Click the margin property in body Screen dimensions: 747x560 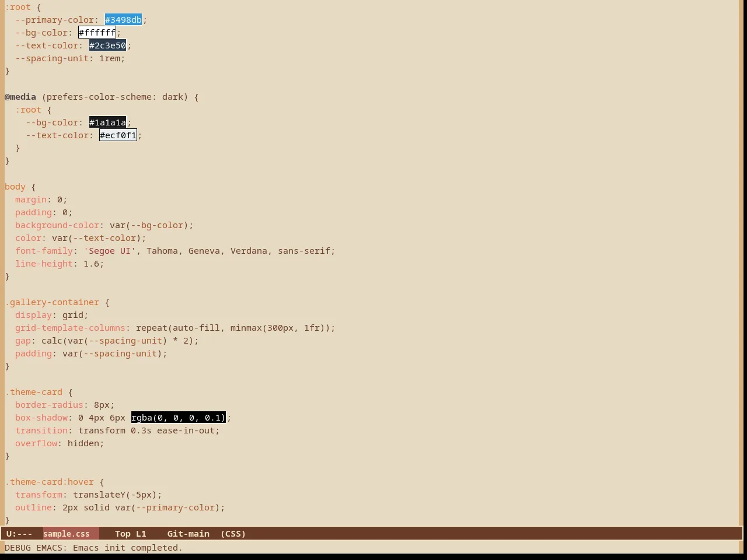[x=31, y=199]
